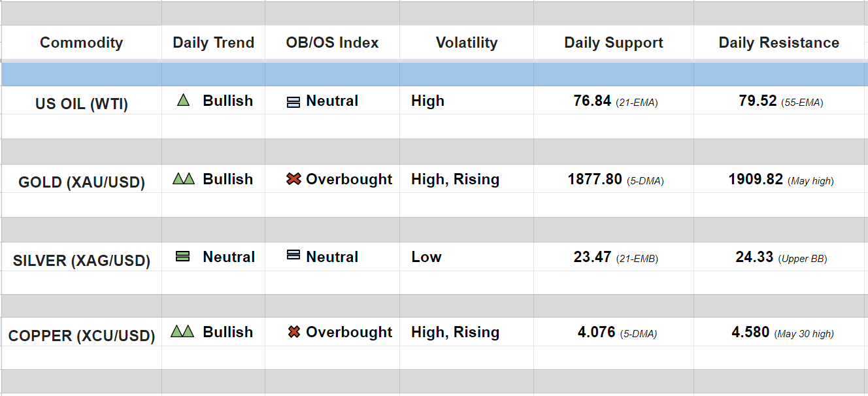
Task: Select the Commodity column header
Action: [81, 43]
